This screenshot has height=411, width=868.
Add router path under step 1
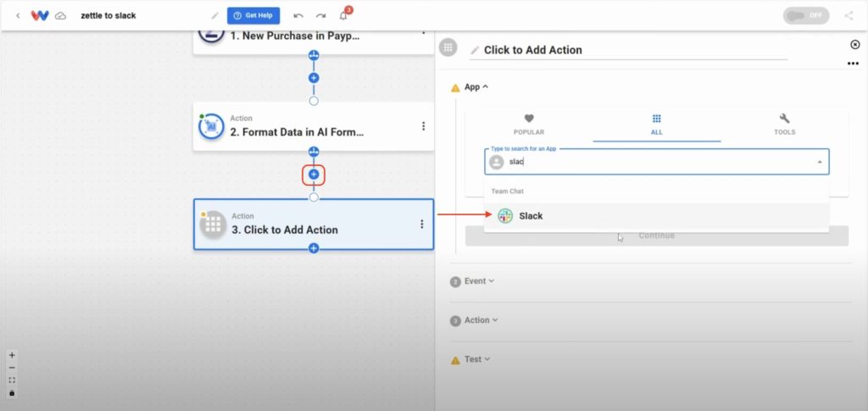314,55
